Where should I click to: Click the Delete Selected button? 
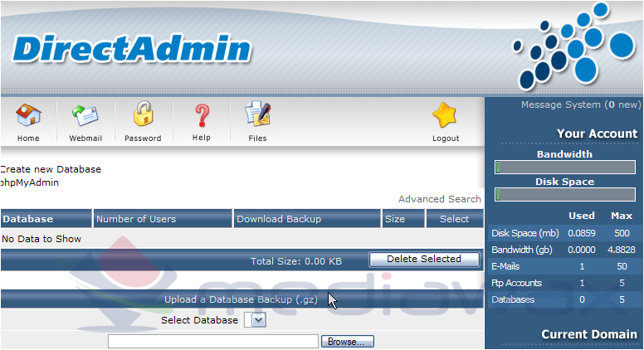pos(424,260)
